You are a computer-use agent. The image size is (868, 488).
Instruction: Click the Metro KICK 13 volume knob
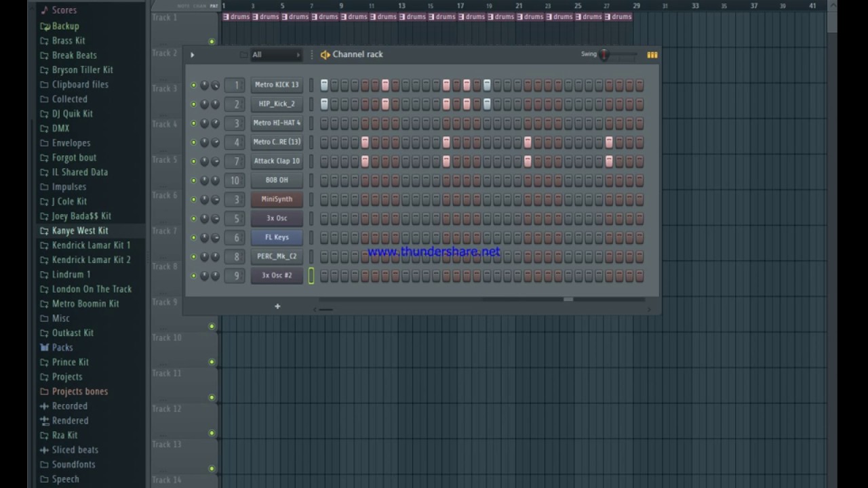pyautogui.click(x=215, y=85)
